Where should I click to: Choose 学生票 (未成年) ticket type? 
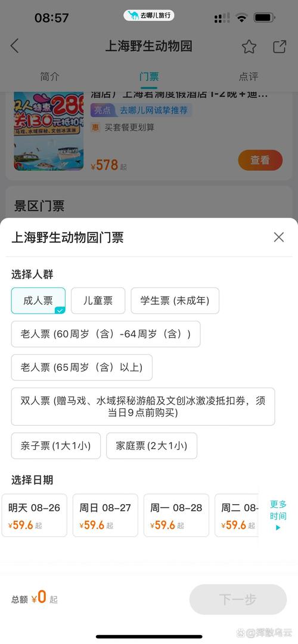[x=175, y=301]
